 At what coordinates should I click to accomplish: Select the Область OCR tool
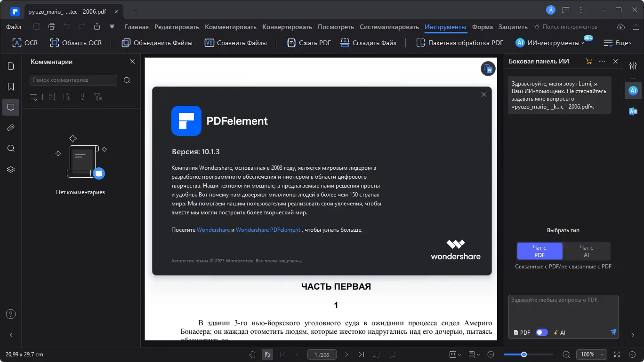pos(76,43)
